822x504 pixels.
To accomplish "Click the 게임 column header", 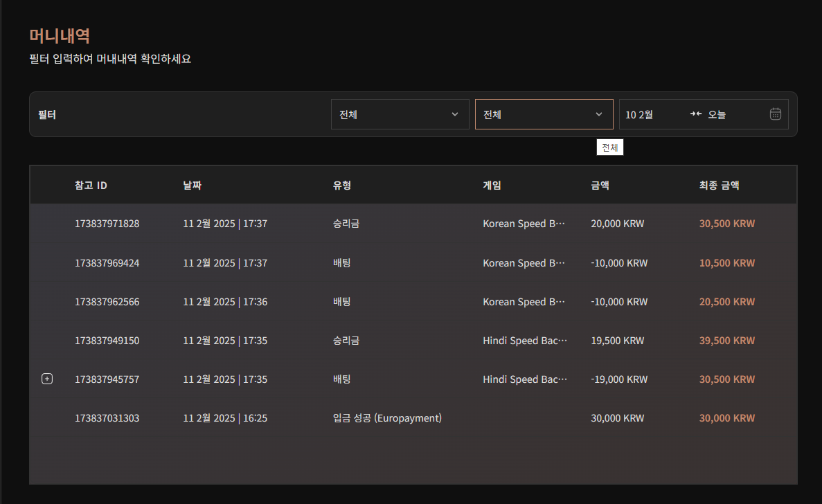I will 492,185.
